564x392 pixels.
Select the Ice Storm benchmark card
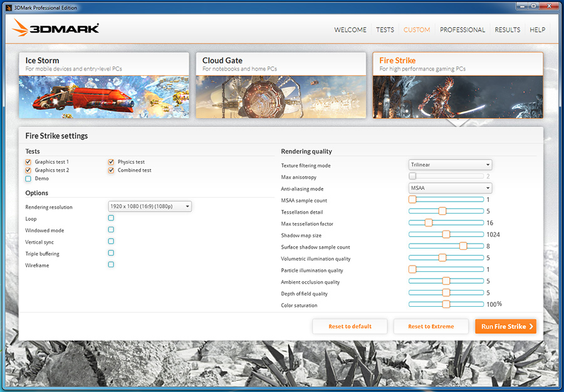pyautogui.click(x=104, y=86)
